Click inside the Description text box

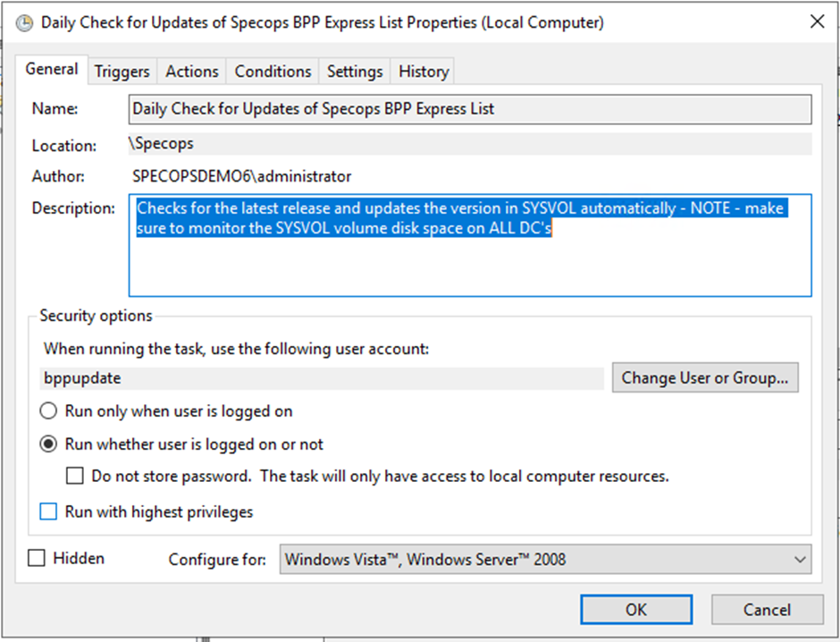coord(470,245)
